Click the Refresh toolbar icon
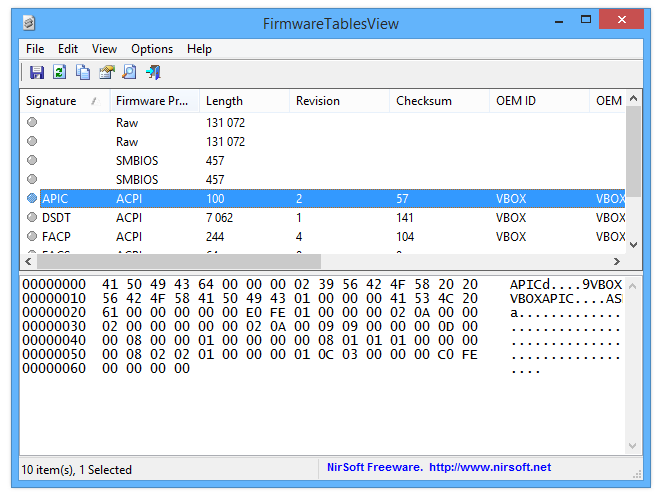671x496 pixels. point(59,72)
